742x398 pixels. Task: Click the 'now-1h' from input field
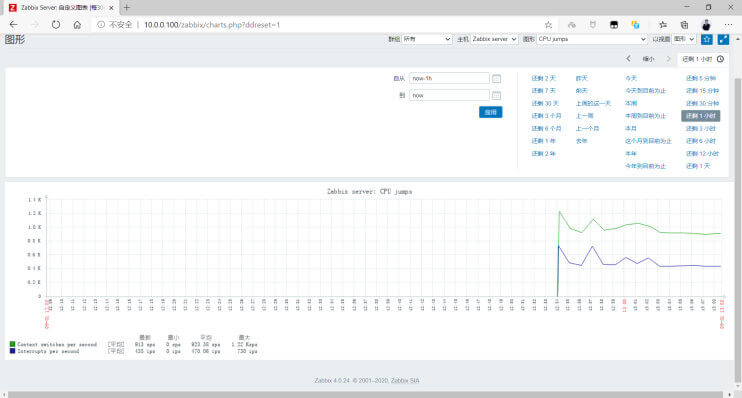click(x=449, y=78)
